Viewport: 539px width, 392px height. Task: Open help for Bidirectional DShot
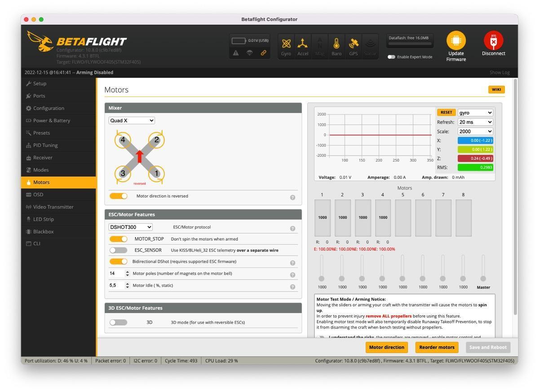292,263
